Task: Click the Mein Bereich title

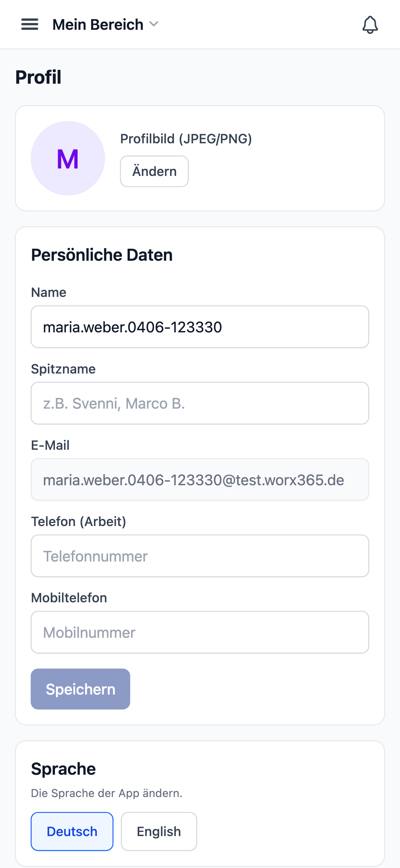Action: coord(98,25)
